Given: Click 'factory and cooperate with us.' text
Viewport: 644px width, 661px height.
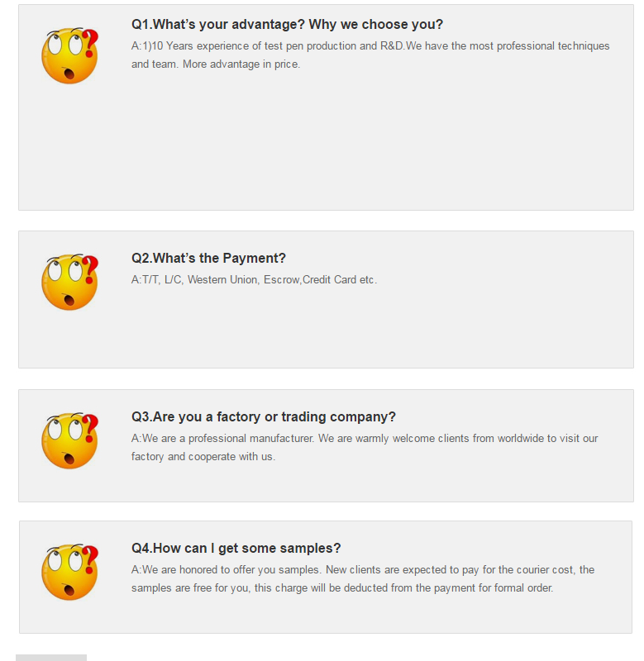Looking at the screenshot, I should (203, 457).
